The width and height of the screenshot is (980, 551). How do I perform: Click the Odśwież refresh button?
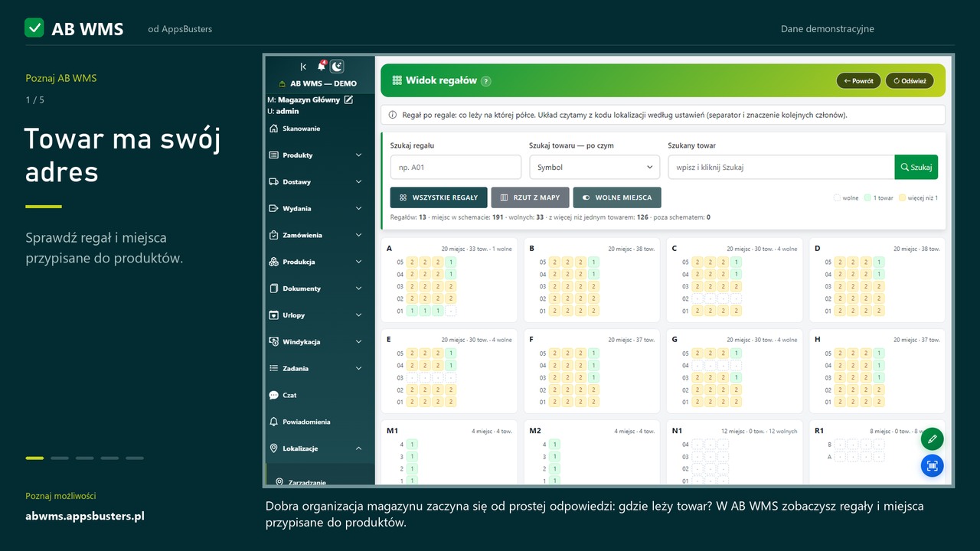click(x=910, y=81)
